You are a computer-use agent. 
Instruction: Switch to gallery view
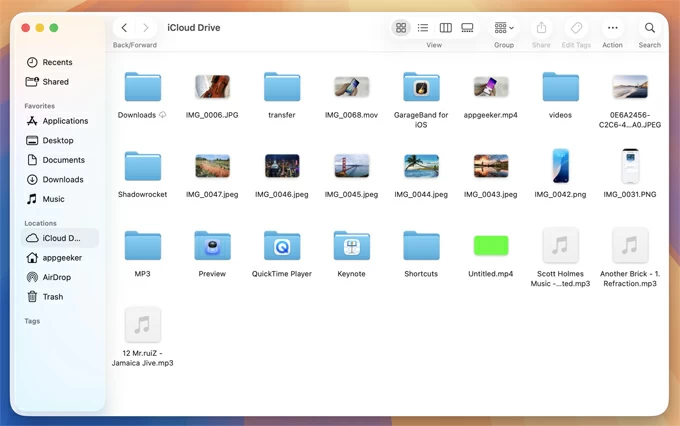pyautogui.click(x=467, y=28)
